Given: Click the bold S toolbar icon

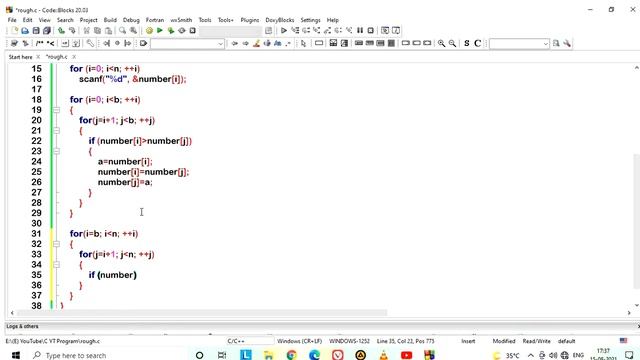Looking at the screenshot, I should point(467,43).
